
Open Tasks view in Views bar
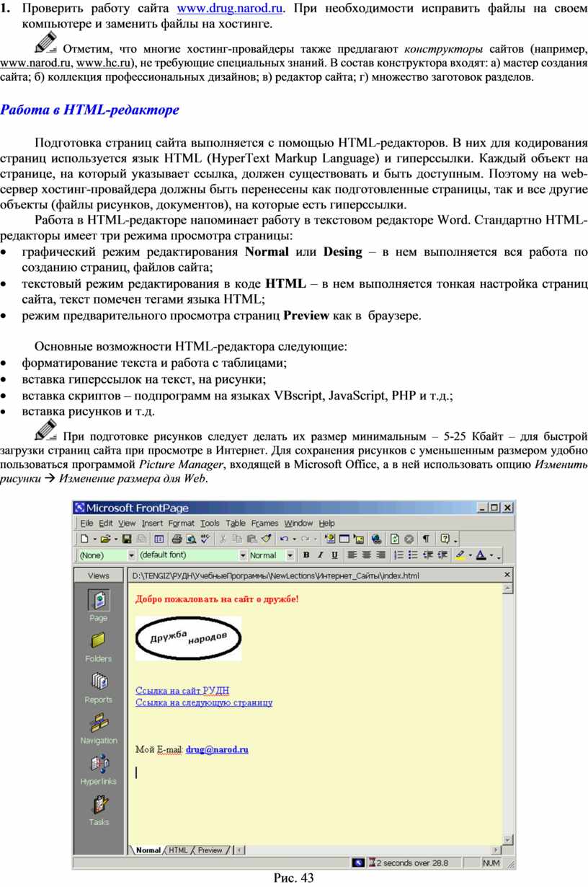[x=99, y=811]
